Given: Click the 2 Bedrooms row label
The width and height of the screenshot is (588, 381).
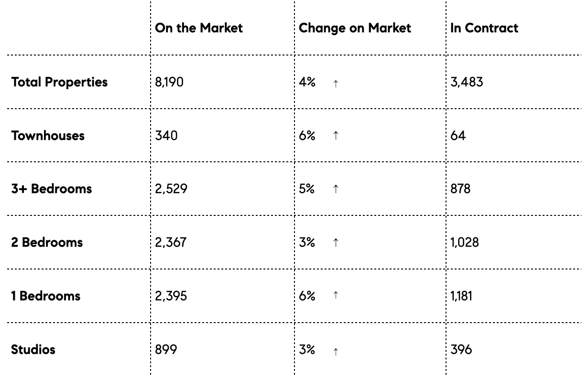Looking at the screenshot, I should click(x=47, y=242).
